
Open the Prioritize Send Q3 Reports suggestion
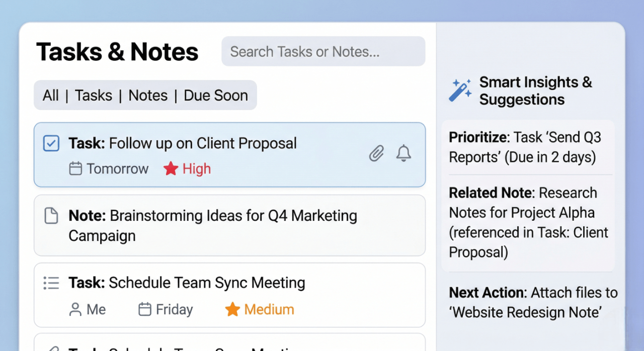527,147
